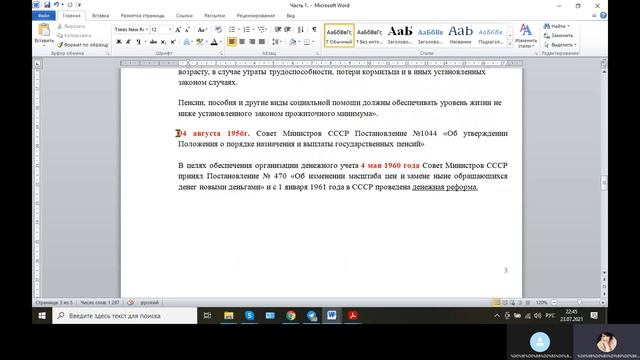Apply text highlight color
The height and width of the screenshot is (360, 640).
(x=200, y=42)
